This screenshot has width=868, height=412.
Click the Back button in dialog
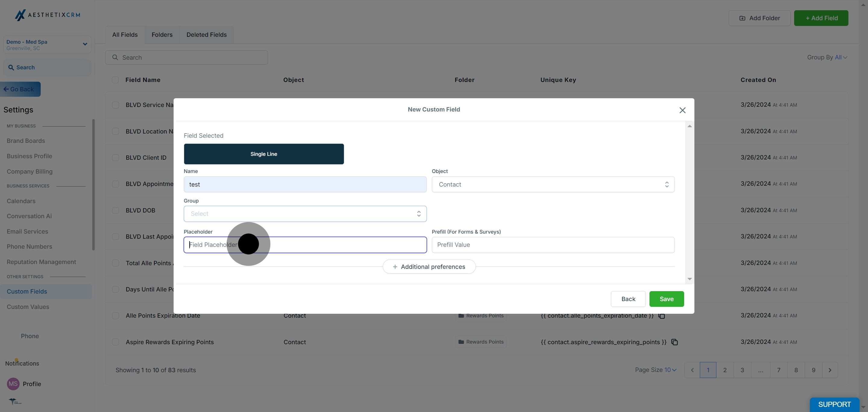pyautogui.click(x=628, y=299)
